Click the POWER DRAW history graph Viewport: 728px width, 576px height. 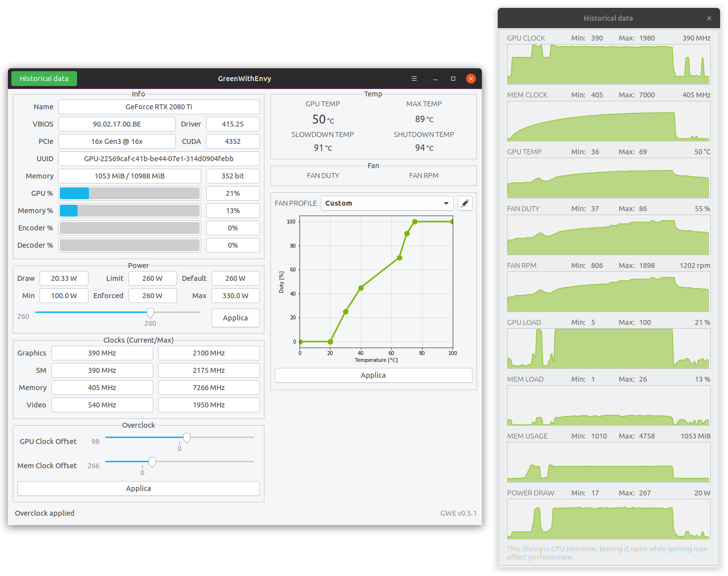click(x=608, y=519)
